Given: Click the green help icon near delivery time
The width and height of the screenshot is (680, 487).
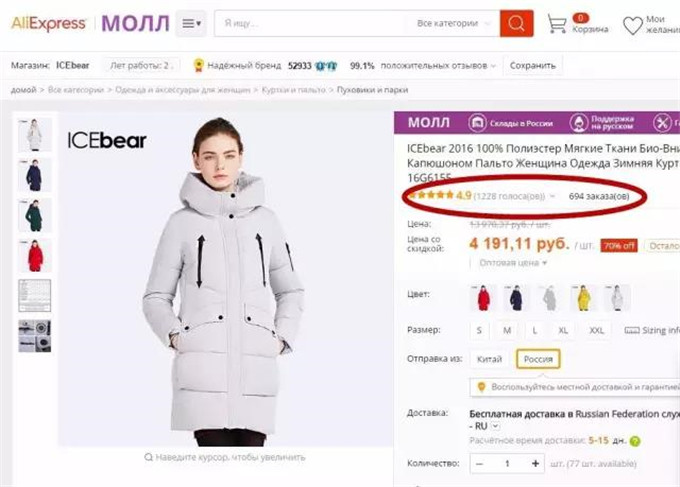Looking at the screenshot, I should coord(635,440).
